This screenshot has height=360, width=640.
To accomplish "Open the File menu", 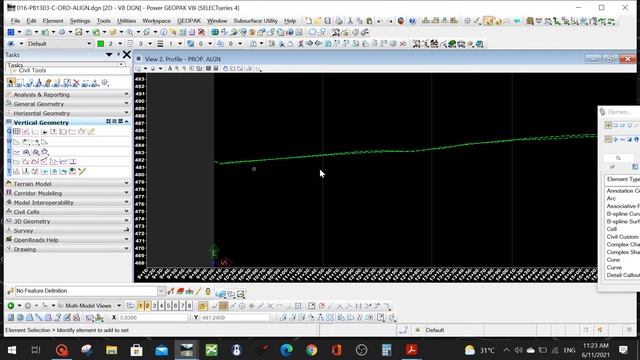I will tap(16, 21).
